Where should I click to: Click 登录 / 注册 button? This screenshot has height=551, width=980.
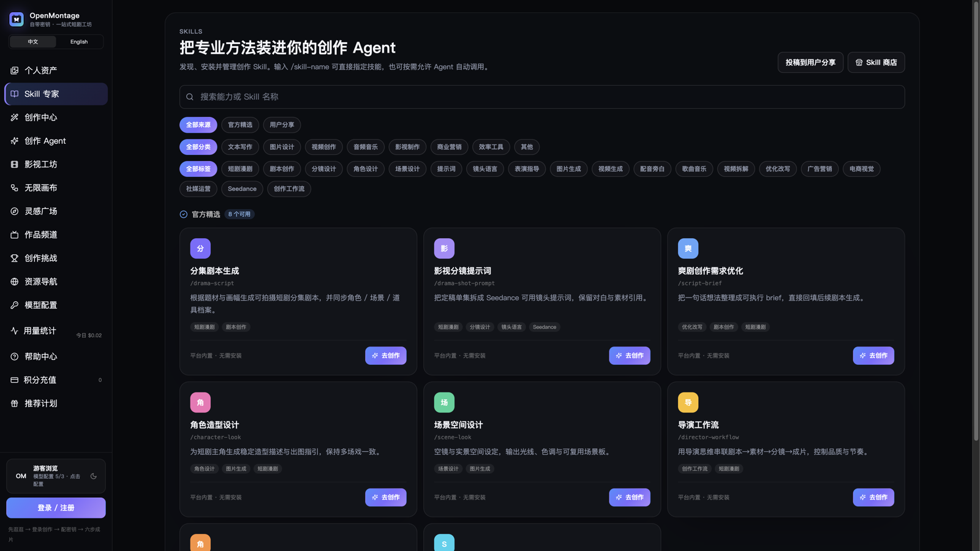tap(56, 508)
